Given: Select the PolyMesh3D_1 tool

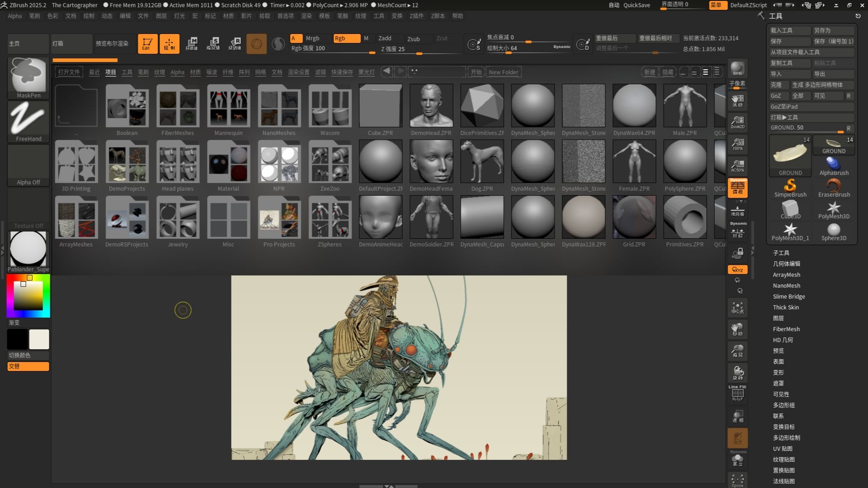Looking at the screenshot, I should click(x=790, y=232).
